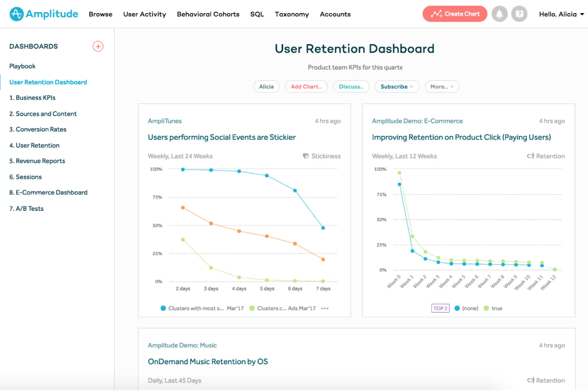The height and width of the screenshot is (392, 588).
Task: Click the TOP 2 badge
Action: click(440, 308)
